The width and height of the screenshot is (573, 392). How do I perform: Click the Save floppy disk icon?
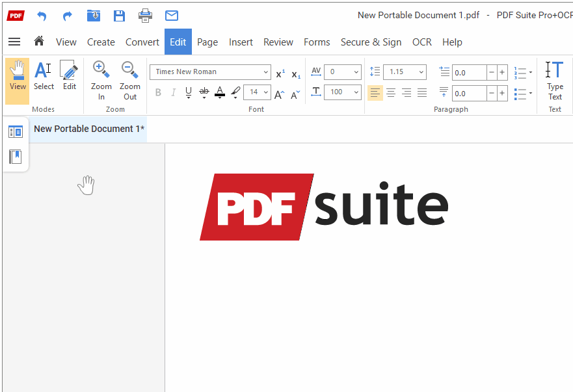click(119, 16)
